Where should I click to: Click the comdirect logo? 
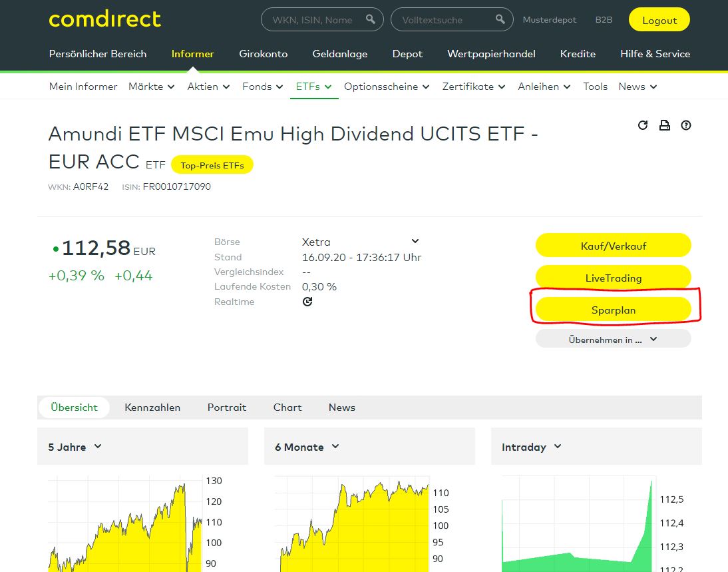(x=104, y=19)
